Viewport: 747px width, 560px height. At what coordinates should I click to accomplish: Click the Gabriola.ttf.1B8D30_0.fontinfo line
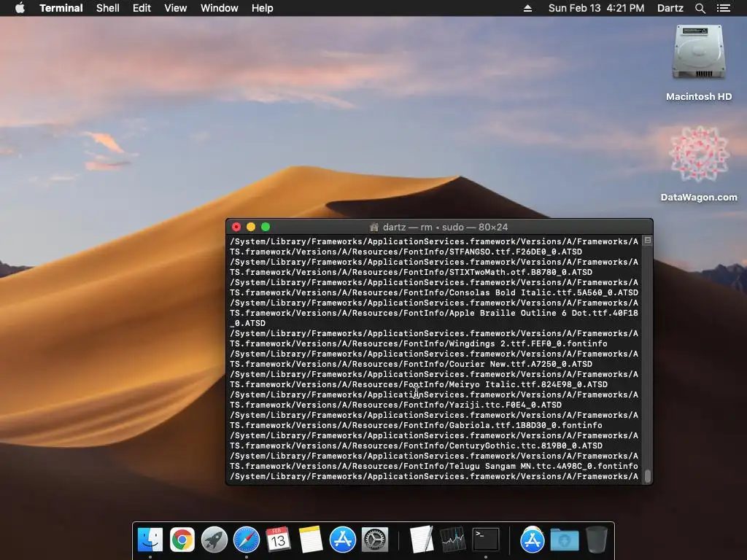tap(416, 425)
